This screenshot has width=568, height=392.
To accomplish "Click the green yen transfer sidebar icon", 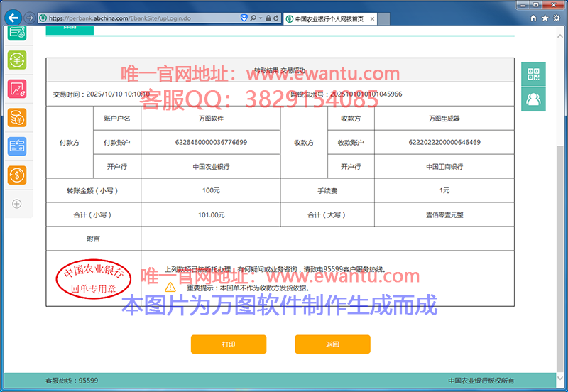I will 17,60.
